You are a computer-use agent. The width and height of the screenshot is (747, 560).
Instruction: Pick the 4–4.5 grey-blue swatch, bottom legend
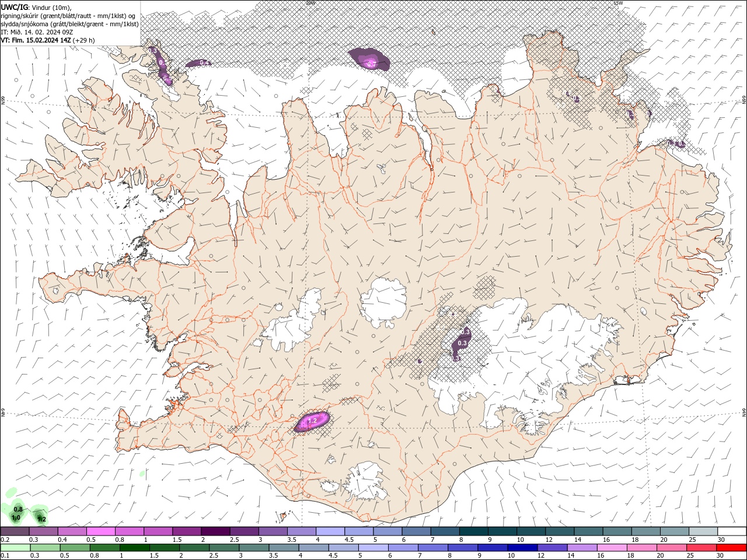313,548
